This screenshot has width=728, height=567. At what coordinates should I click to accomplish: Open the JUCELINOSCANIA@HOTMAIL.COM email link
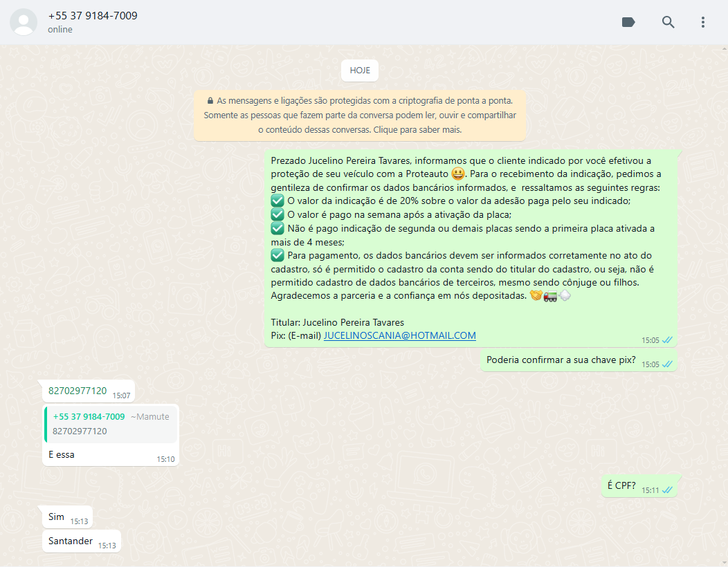point(399,335)
